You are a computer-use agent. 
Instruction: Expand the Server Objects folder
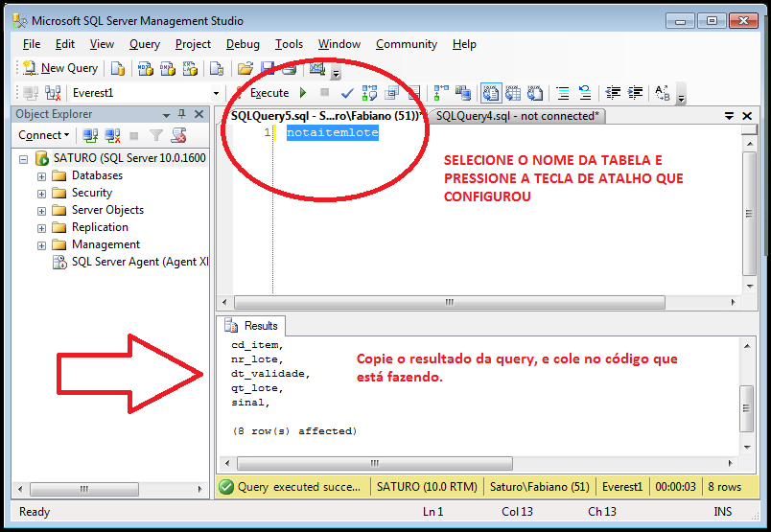42,211
